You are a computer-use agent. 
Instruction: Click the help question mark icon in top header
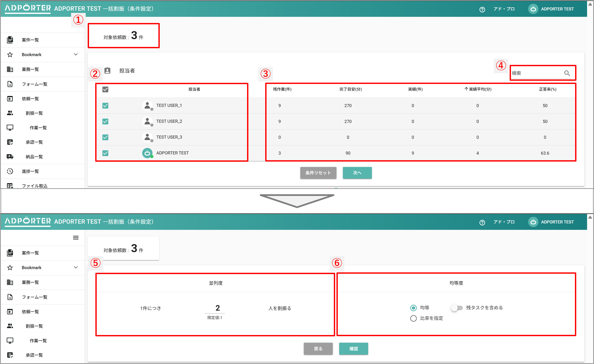tap(482, 9)
